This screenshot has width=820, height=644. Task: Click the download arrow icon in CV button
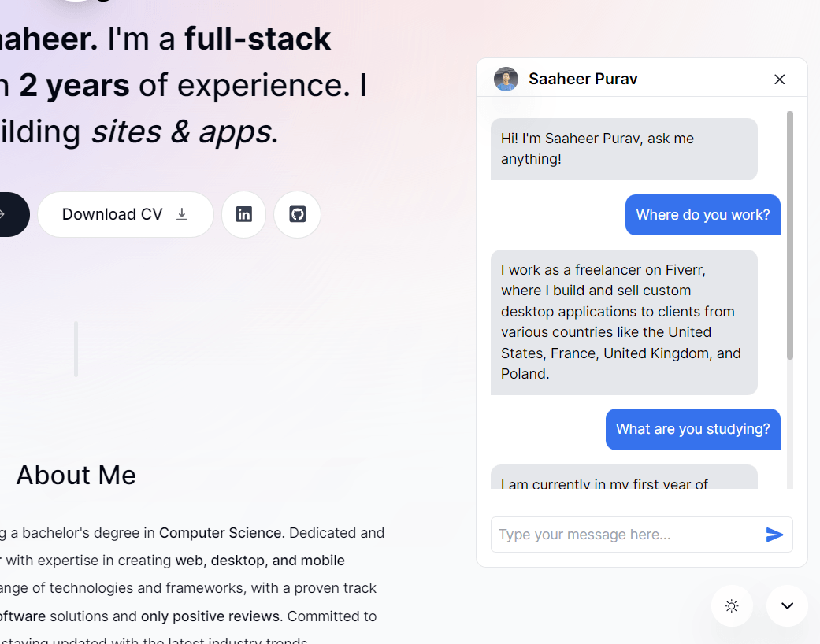(x=181, y=214)
